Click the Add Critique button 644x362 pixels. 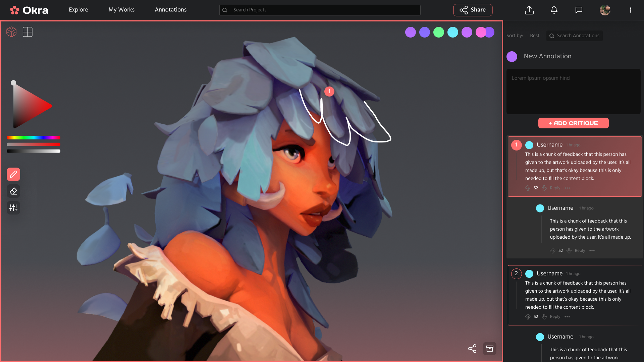point(574,123)
